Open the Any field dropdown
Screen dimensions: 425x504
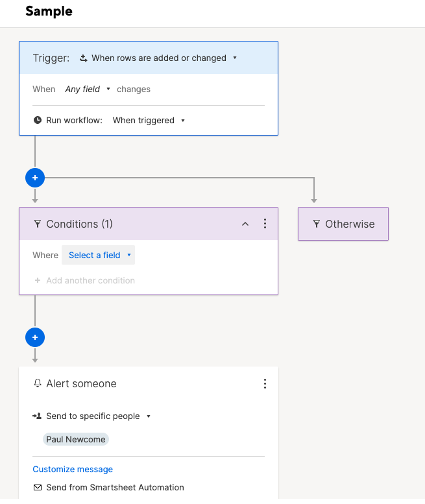88,89
